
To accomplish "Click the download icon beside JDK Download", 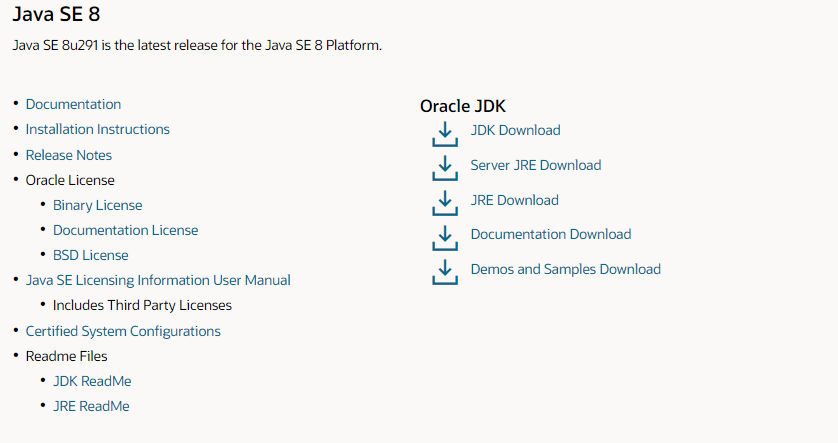I will pyautogui.click(x=445, y=134).
